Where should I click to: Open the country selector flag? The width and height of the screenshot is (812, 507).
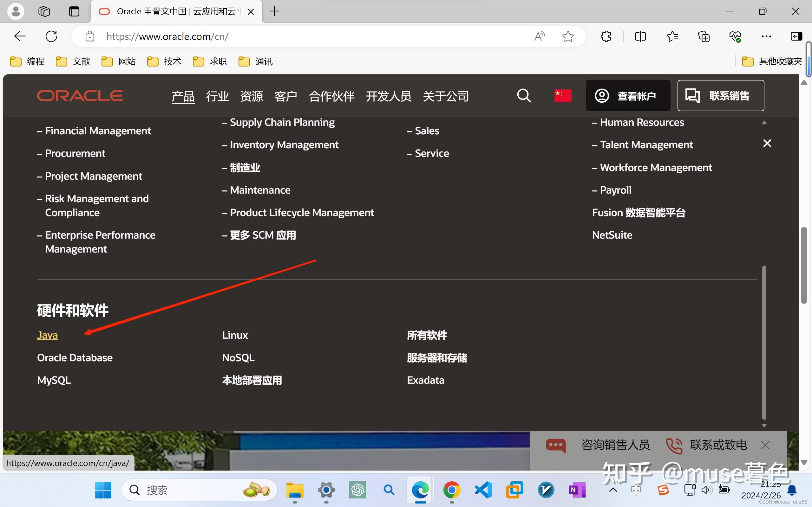tap(563, 96)
